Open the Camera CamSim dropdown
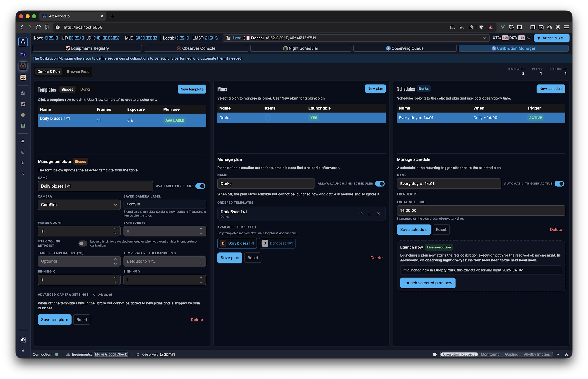Viewport: 588px width, 379px height. coord(79,205)
